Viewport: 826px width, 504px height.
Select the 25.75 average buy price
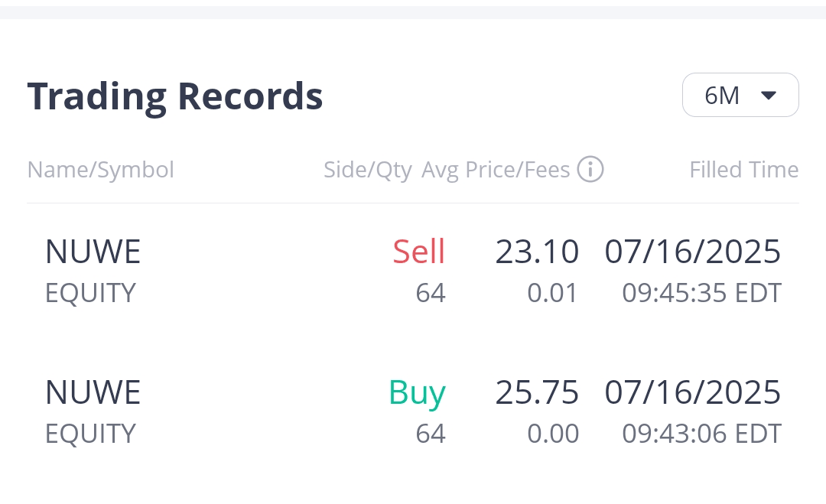[x=537, y=392]
